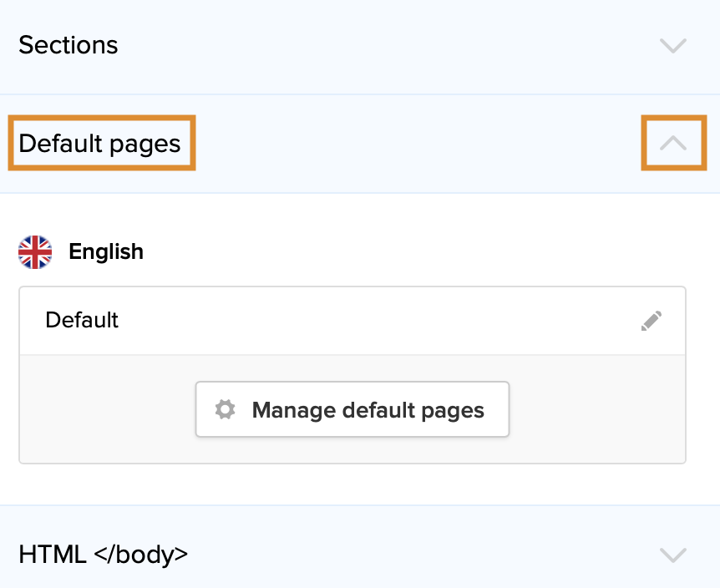720x588 pixels.
Task: Click the Manage default pages button
Action: coord(352,409)
